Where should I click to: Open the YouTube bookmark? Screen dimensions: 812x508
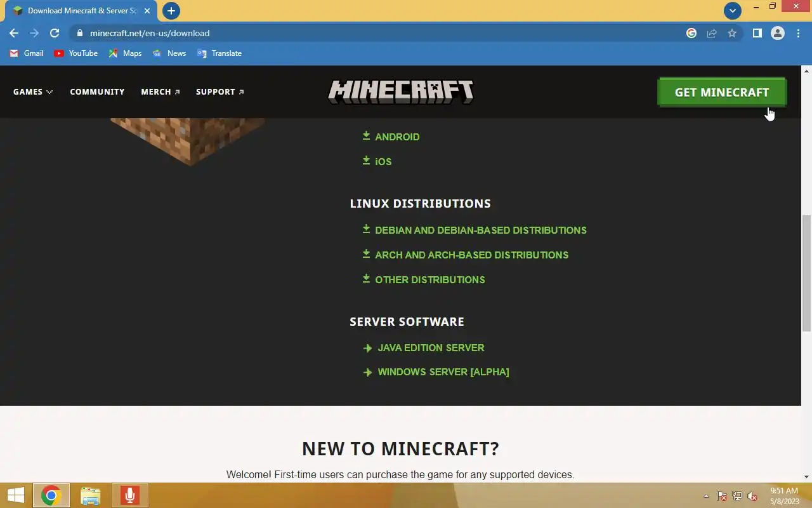[x=76, y=53]
